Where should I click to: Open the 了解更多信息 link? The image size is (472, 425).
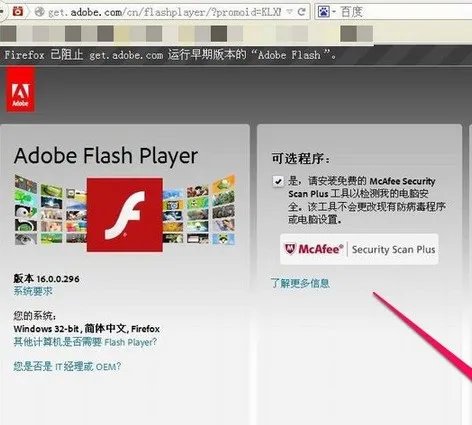pos(300,283)
